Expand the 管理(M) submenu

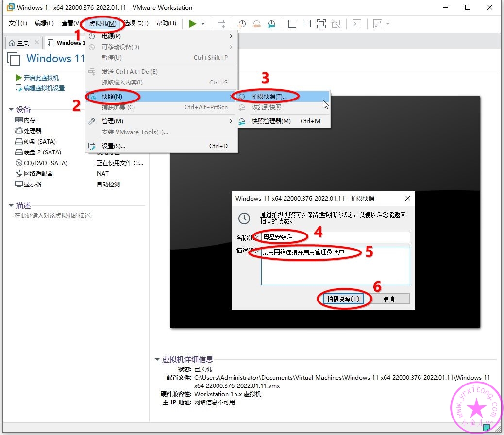pyautogui.click(x=161, y=121)
